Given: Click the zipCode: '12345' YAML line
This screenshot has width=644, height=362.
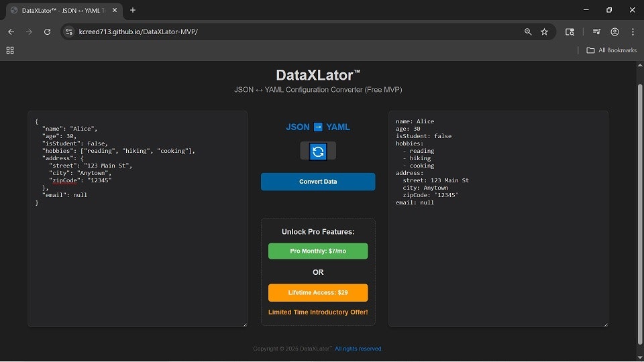Looking at the screenshot, I should [431, 195].
